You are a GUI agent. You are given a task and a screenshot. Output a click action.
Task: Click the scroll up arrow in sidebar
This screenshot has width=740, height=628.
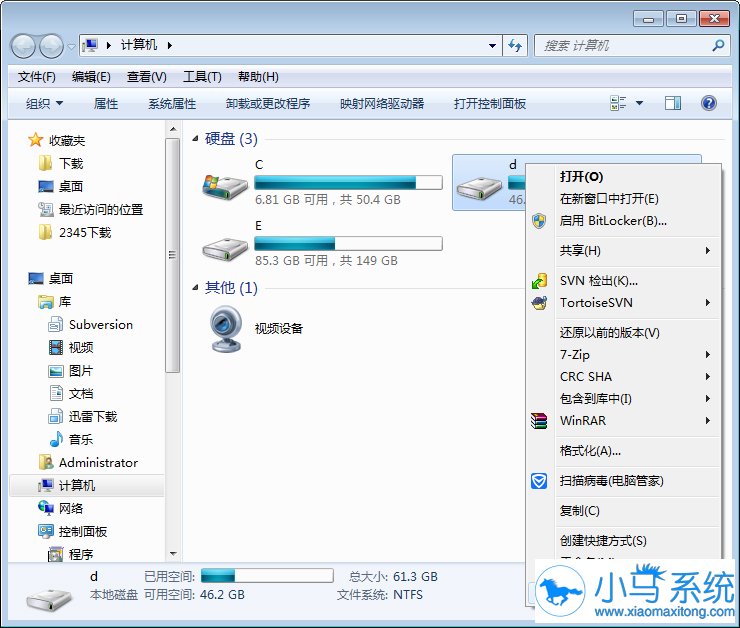173,129
